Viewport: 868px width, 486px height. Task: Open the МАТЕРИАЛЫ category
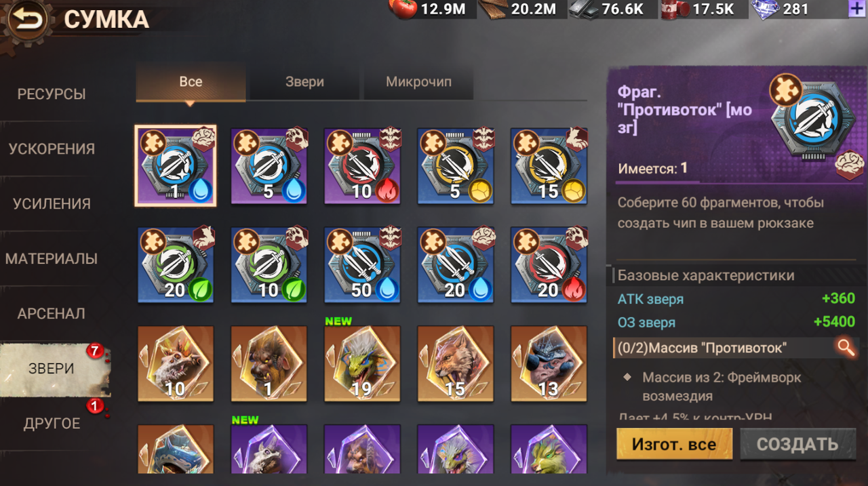tap(52, 259)
